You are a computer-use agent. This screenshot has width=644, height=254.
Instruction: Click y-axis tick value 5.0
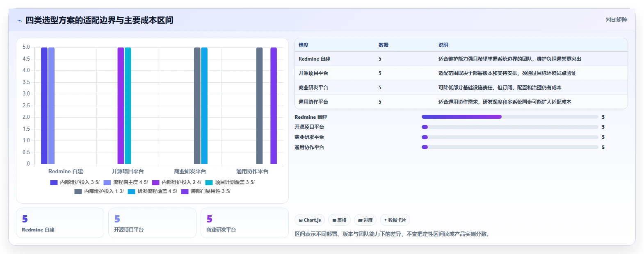coord(26,47)
